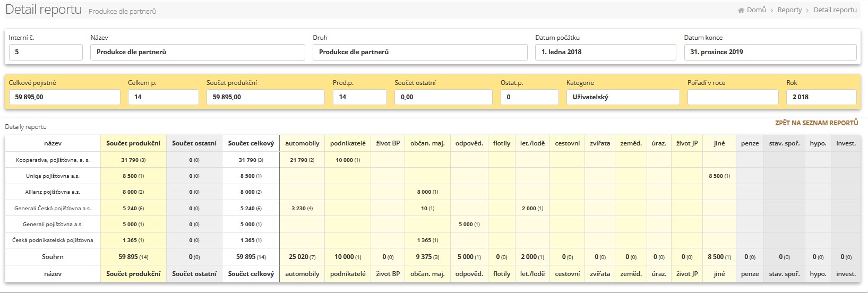Click top život BP column header

388,143
